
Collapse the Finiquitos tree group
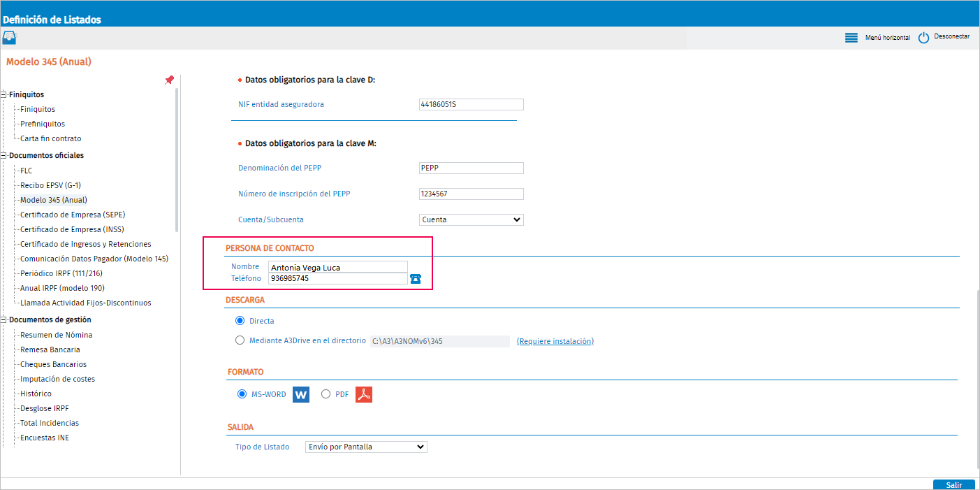[x=4, y=94]
